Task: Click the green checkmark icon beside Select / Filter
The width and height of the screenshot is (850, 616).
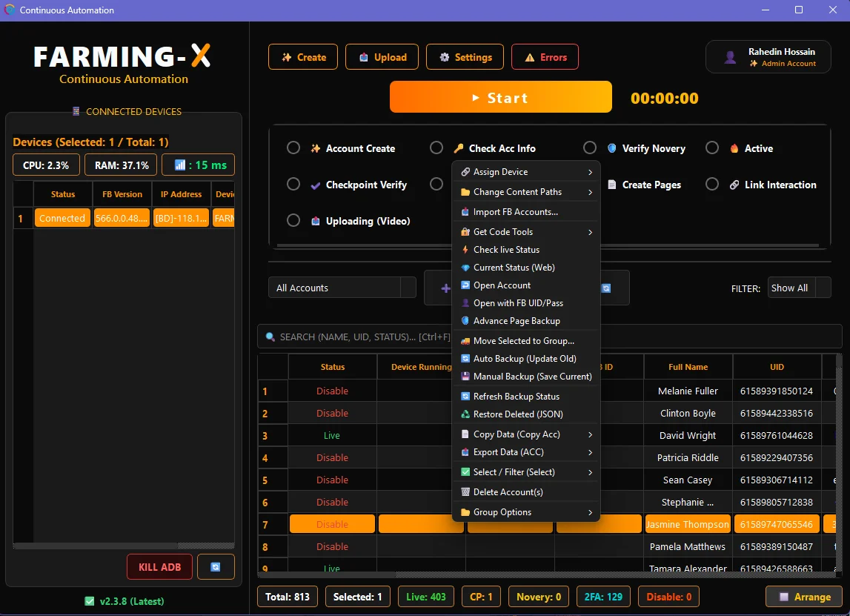Action: tap(465, 471)
